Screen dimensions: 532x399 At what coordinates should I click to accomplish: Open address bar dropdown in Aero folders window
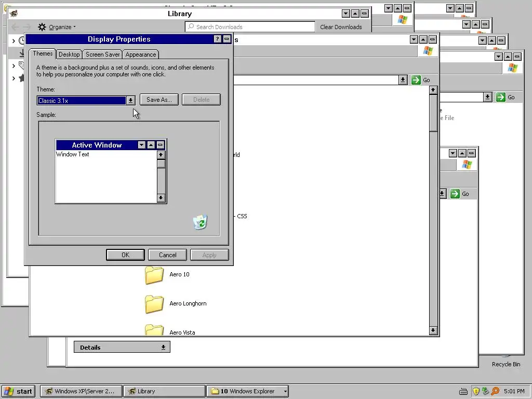(x=403, y=80)
